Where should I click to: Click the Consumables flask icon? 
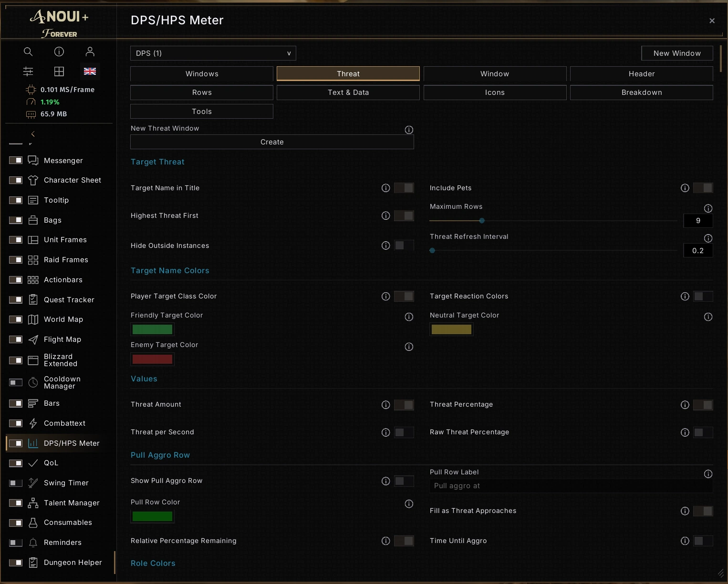[33, 523]
